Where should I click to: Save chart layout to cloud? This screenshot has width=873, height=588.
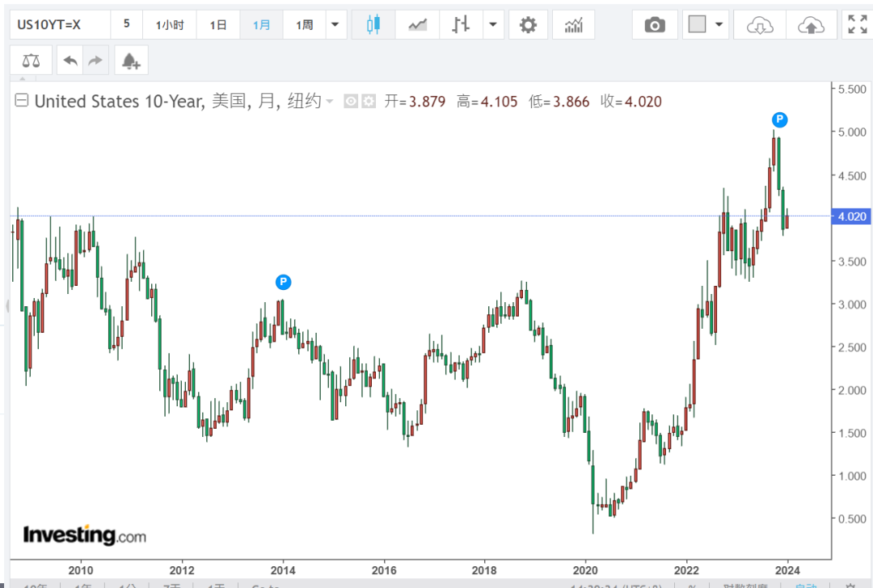coord(810,25)
